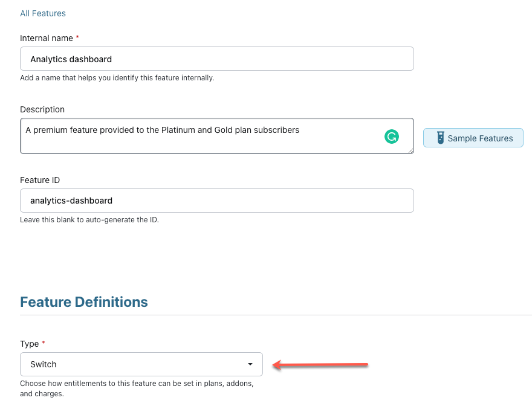
Task: Open the Type dropdown showing Switch
Action: click(x=141, y=364)
